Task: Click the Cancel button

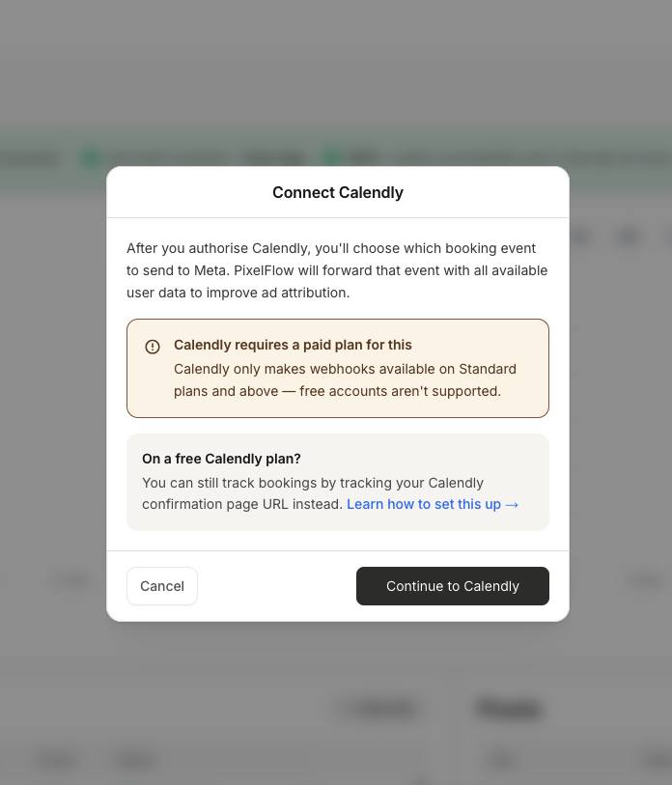Action: (x=161, y=586)
